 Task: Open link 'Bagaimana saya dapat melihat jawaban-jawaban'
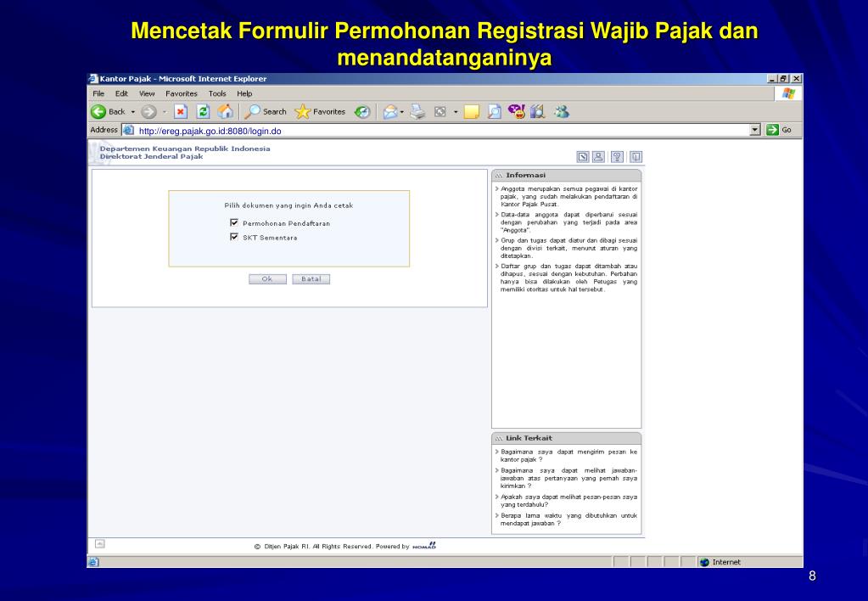point(568,478)
